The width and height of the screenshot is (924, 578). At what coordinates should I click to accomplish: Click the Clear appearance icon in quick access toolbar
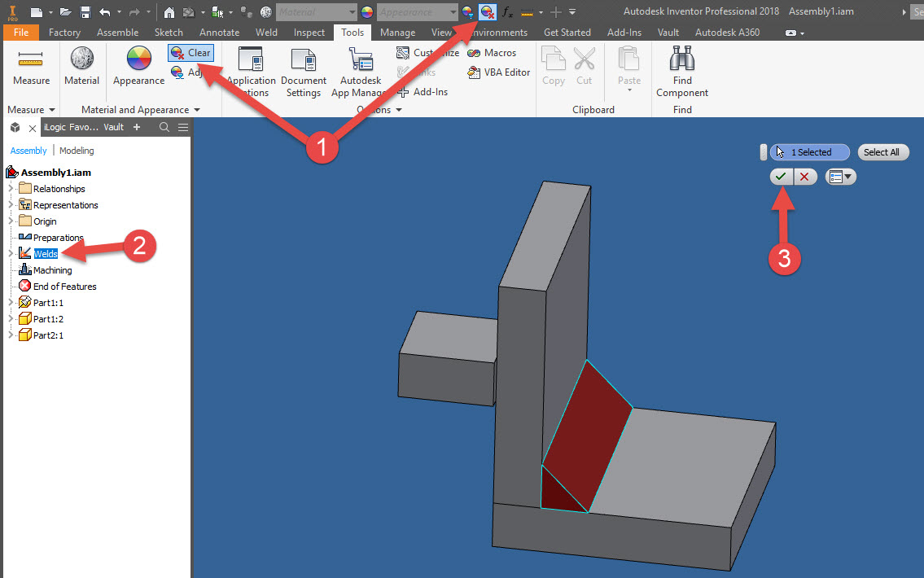click(488, 11)
